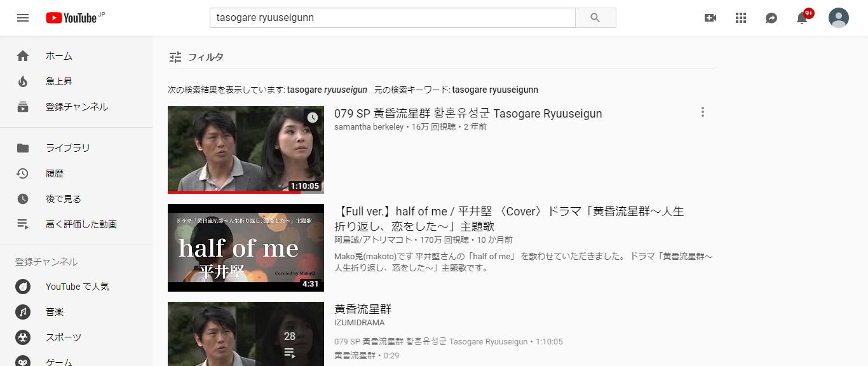This screenshot has height=366, width=868.
Task: Click the liked videos list icon
Action: (23, 224)
